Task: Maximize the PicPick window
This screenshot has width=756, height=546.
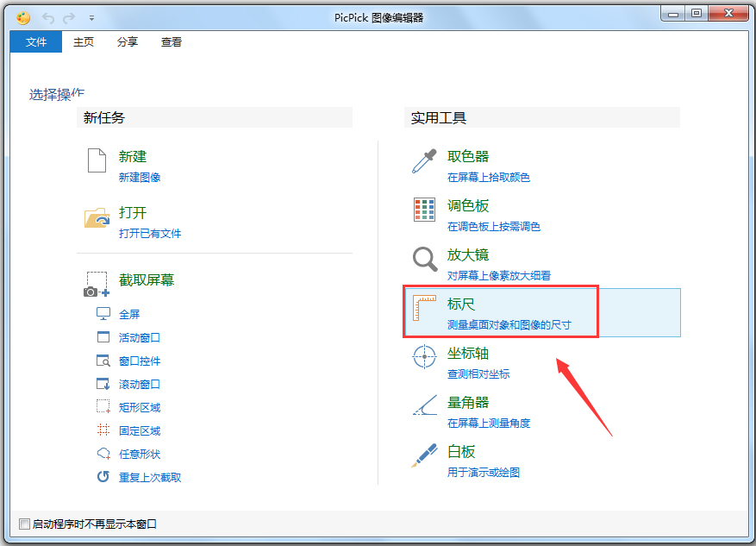Action: (x=697, y=14)
